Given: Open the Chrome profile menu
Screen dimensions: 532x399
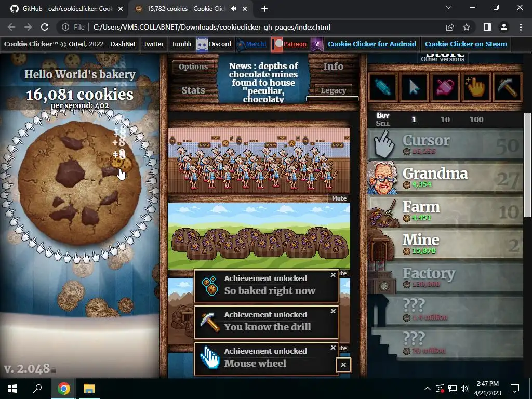Looking at the screenshot, I should [x=504, y=27].
